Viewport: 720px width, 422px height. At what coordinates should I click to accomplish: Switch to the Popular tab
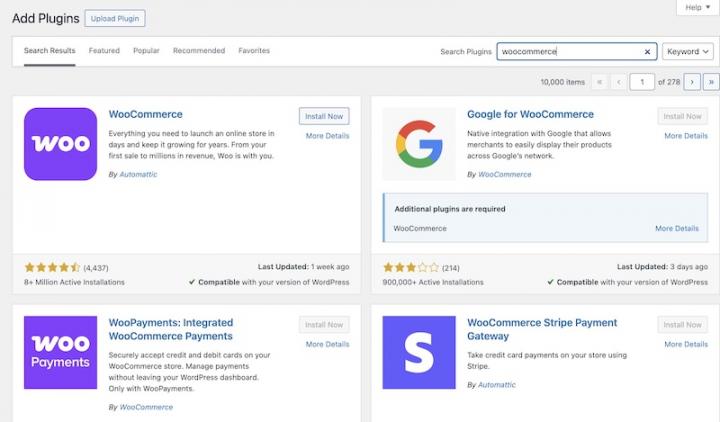[146, 51]
